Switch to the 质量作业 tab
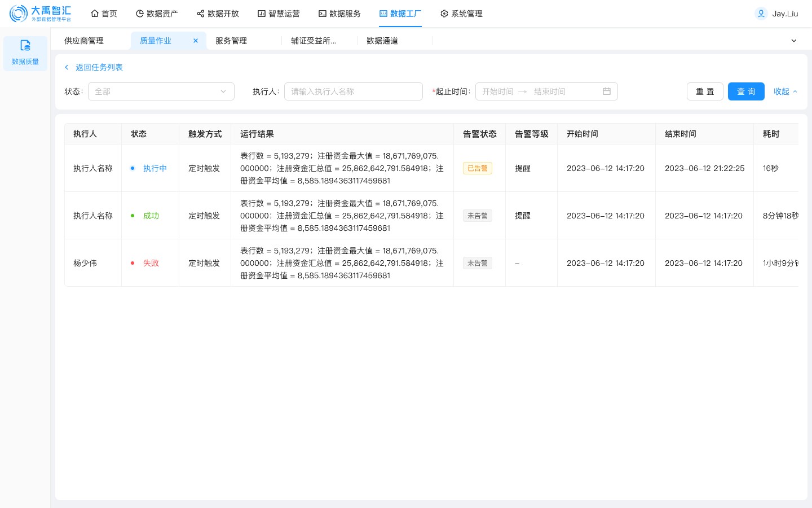812x508 pixels. [156, 41]
